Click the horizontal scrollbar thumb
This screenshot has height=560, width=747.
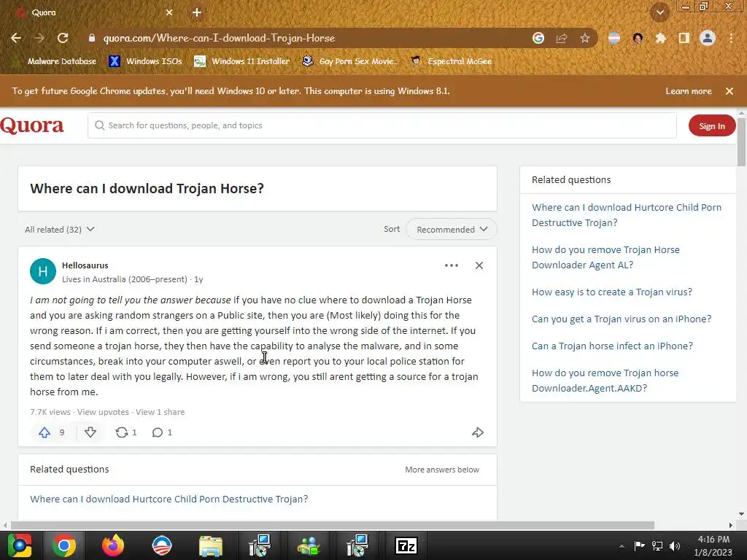tap(333, 525)
